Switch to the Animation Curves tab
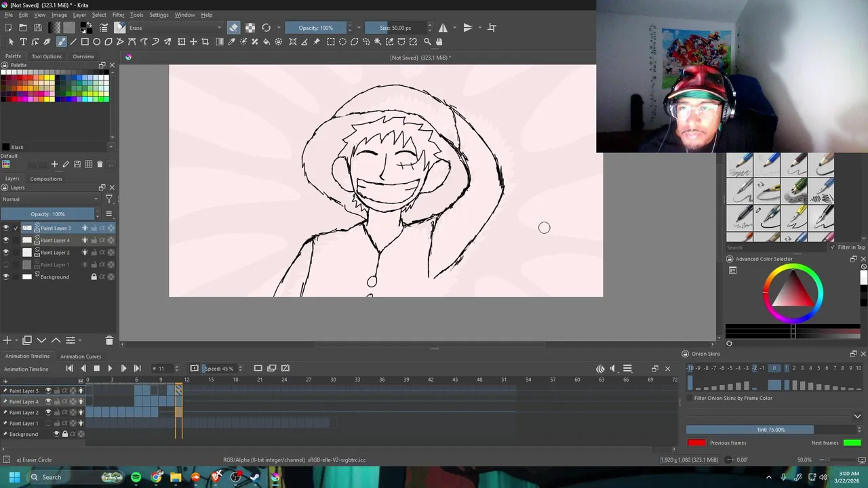The image size is (868, 488). click(81, 357)
